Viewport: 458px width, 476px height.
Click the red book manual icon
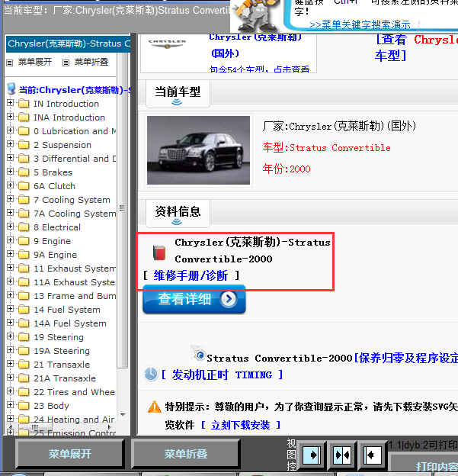pyautogui.click(x=159, y=252)
